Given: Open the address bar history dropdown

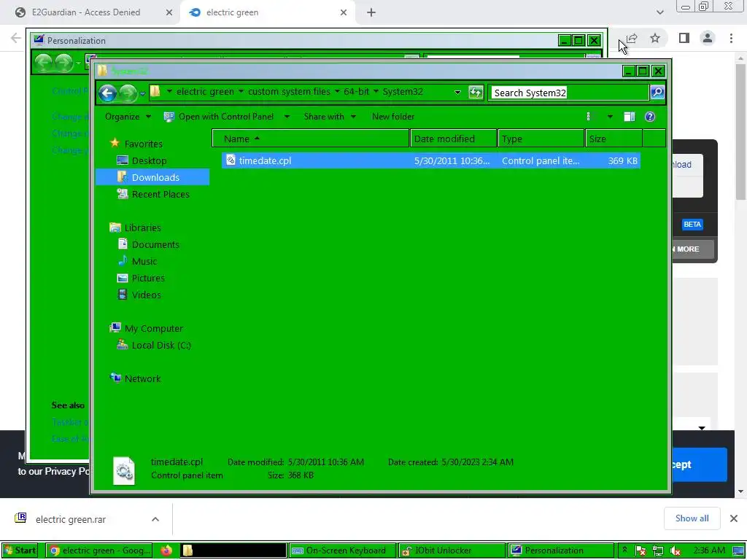Looking at the screenshot, I should point(457,92).
